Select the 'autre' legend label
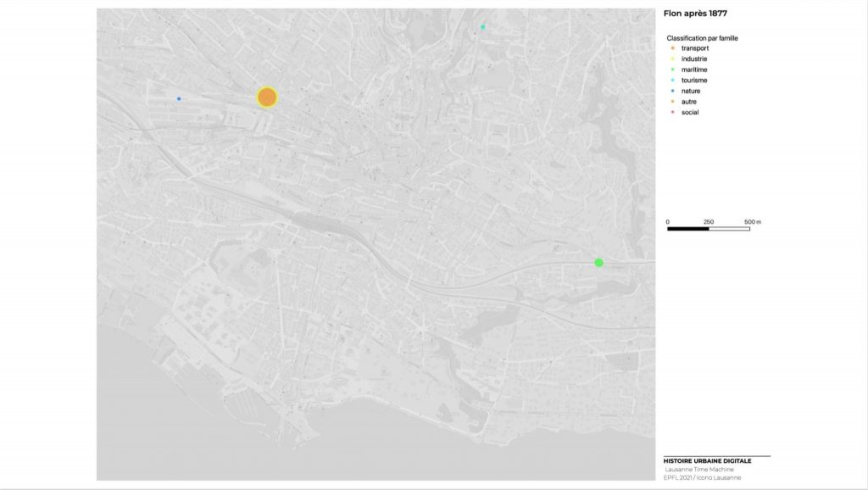 [689, 102]
